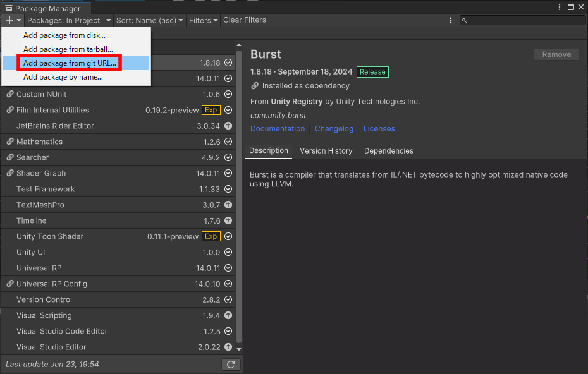Switch to the Dependencies tab
The width and height of the screenshot is (588, 374).
tap(388, 150)
